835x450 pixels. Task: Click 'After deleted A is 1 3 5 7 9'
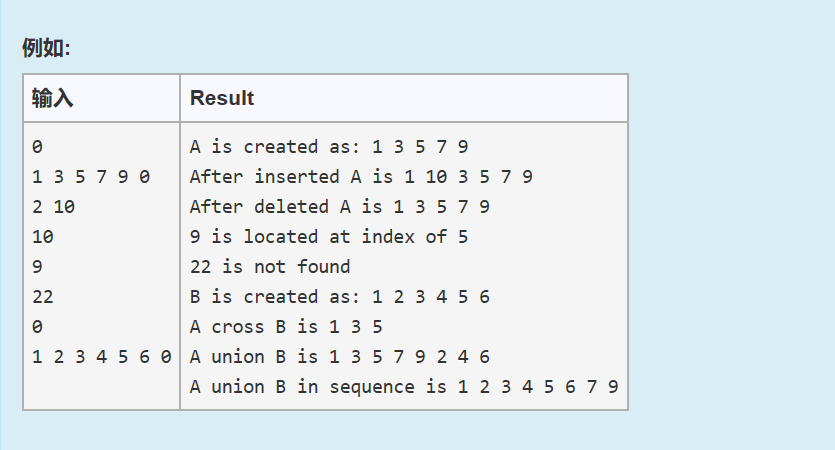339,207
